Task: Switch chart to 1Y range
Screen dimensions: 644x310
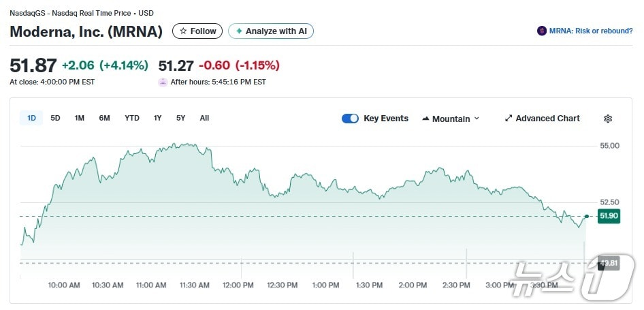Action: click(x=157, y=118)
